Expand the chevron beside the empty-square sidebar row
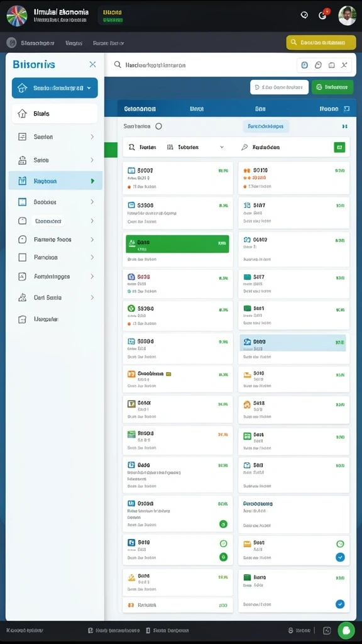This screenshot has width=362, height=644. click(92, 257)
